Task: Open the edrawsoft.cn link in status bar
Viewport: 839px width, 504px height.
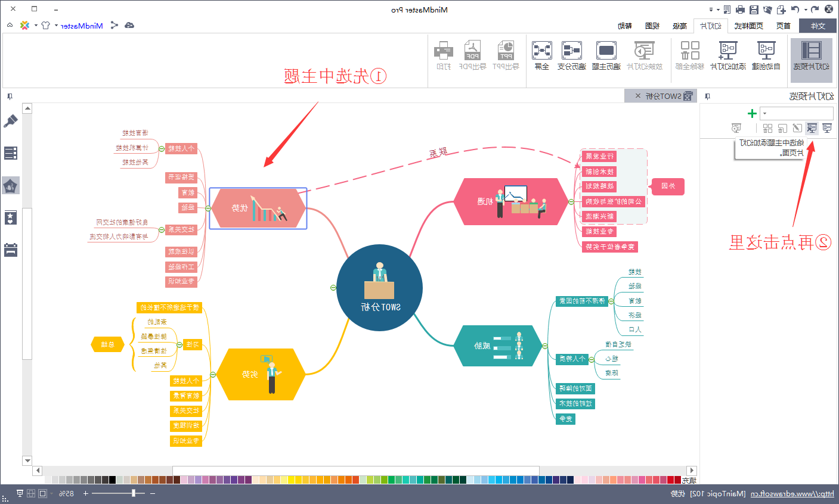Action: tap(792, 493)
